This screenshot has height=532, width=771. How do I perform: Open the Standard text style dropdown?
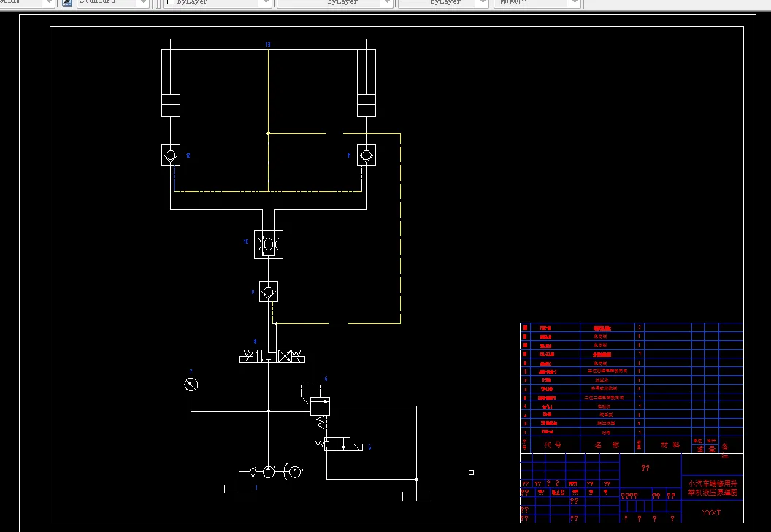pyautogui.click(x=114, y=2)
